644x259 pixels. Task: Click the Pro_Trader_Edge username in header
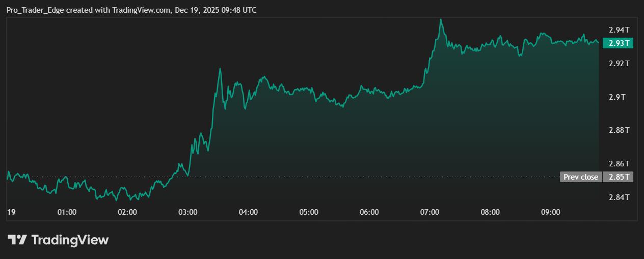tap(35, 10)
